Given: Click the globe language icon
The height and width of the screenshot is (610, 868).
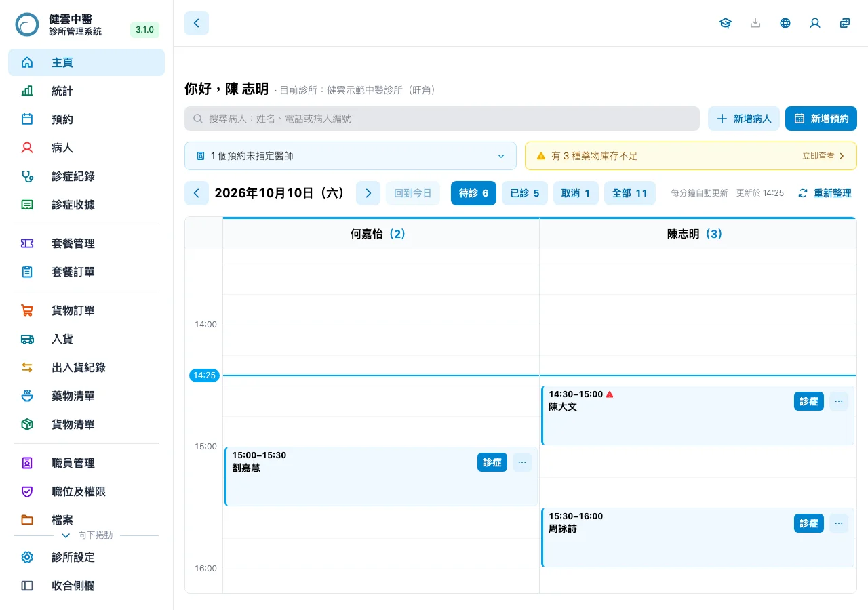Looking at the screenshot, I should point(785,23).
